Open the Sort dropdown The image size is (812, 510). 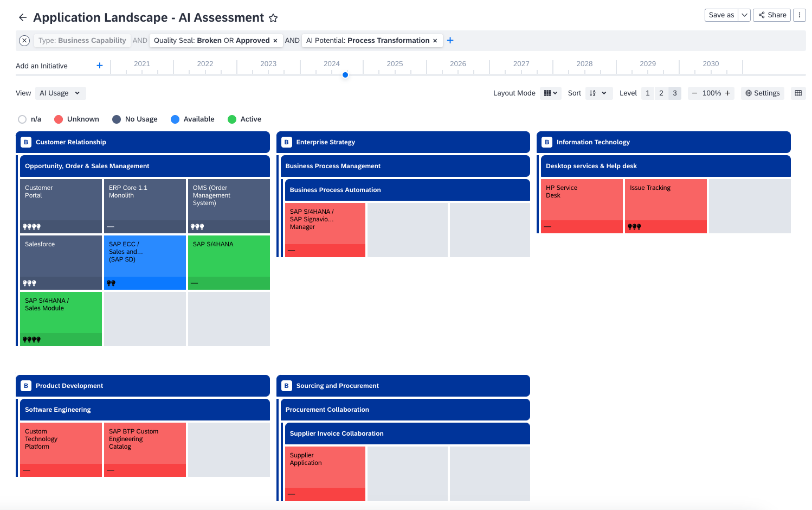pos(598,93)
